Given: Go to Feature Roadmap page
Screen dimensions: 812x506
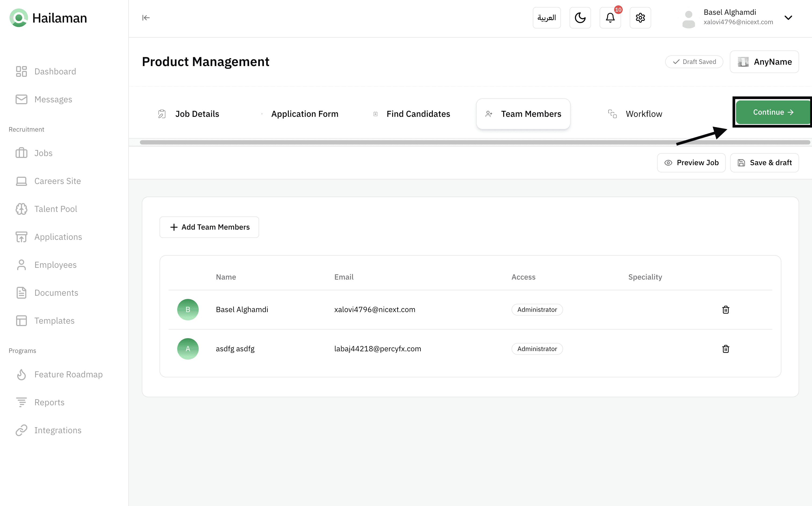Looking at the screenshot, I should pyautogui.click(x=68, y=374).
